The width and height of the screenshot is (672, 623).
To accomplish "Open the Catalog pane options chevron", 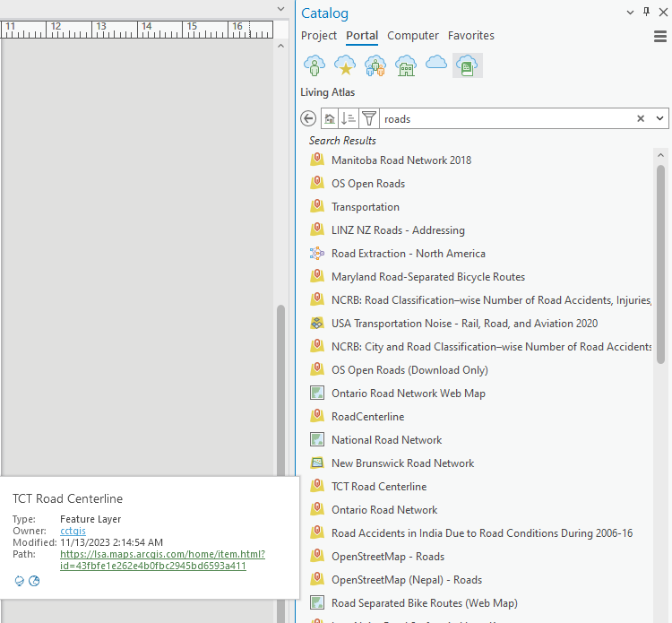I will [630, 13].
